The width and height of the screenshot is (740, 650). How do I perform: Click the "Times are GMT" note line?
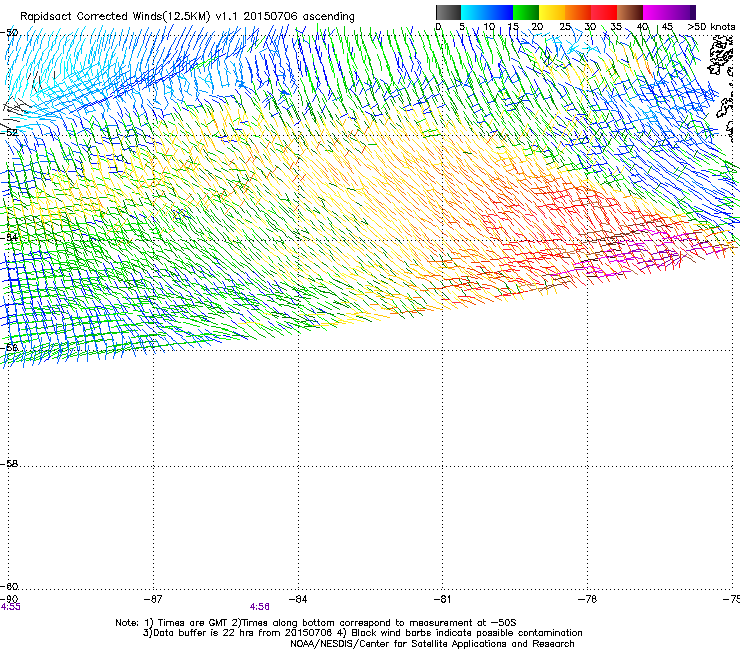click(316, 623)
